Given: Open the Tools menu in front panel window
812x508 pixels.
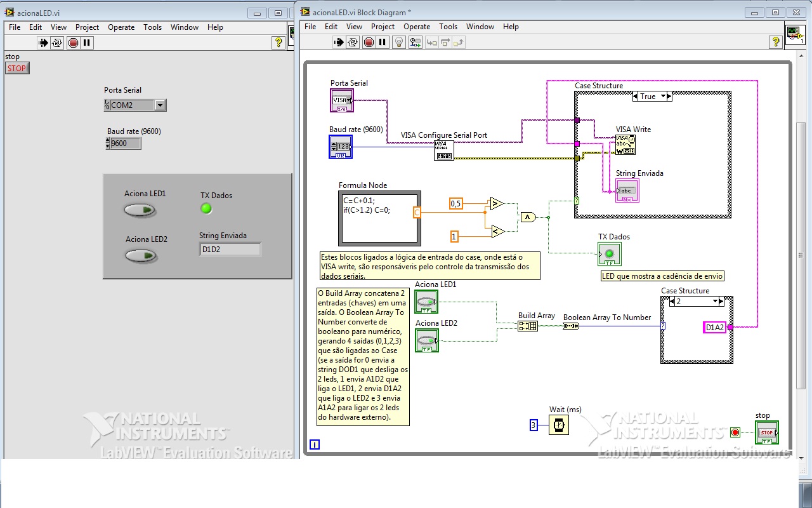Looking at the screenshot, I should pyautogui.click(x=152, y=27).
